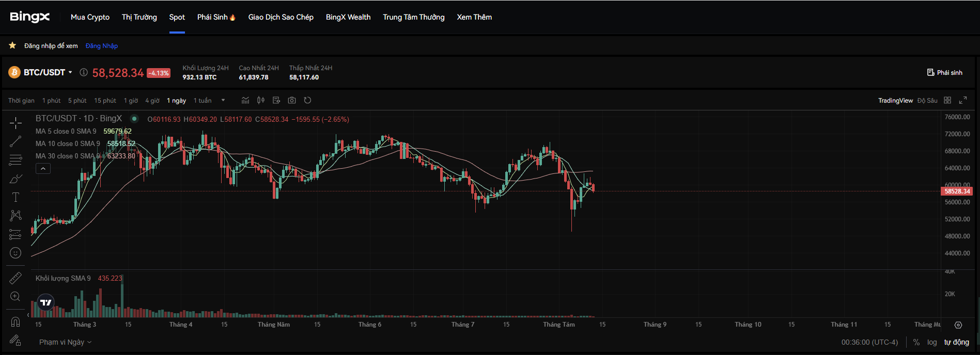Select the 1 ngày timeframe

(176, 101)
